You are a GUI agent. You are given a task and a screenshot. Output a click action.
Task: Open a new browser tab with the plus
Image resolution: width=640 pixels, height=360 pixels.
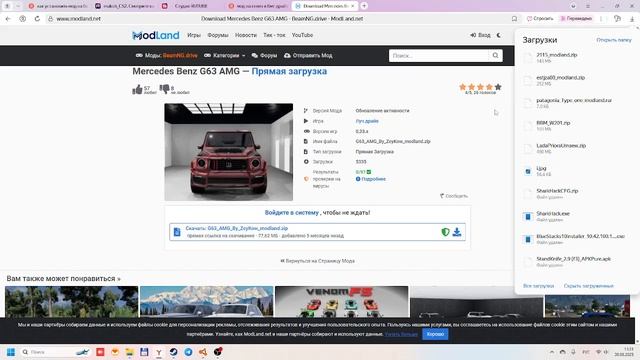[x=364, y=6]
